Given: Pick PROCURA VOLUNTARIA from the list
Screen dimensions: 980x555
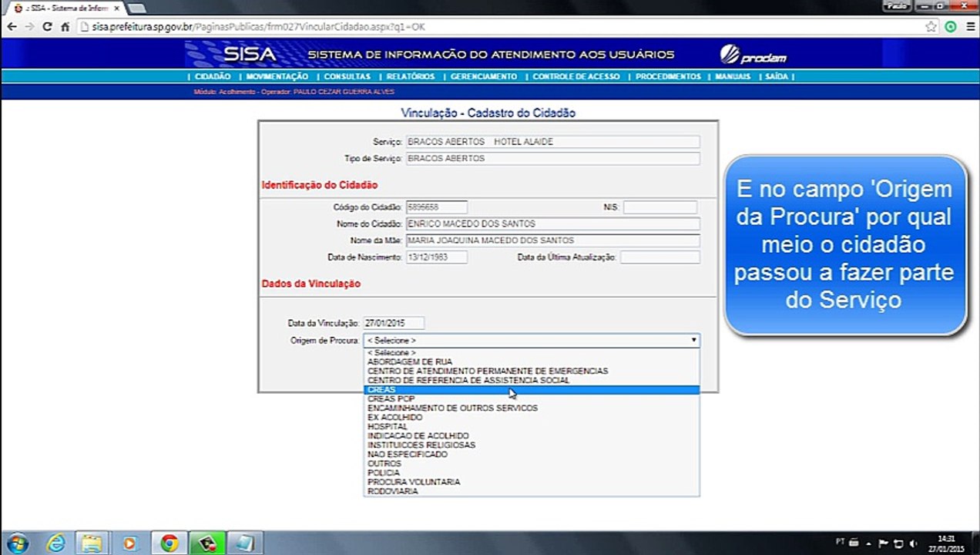Looking at the screenshot, I should 532,483.
